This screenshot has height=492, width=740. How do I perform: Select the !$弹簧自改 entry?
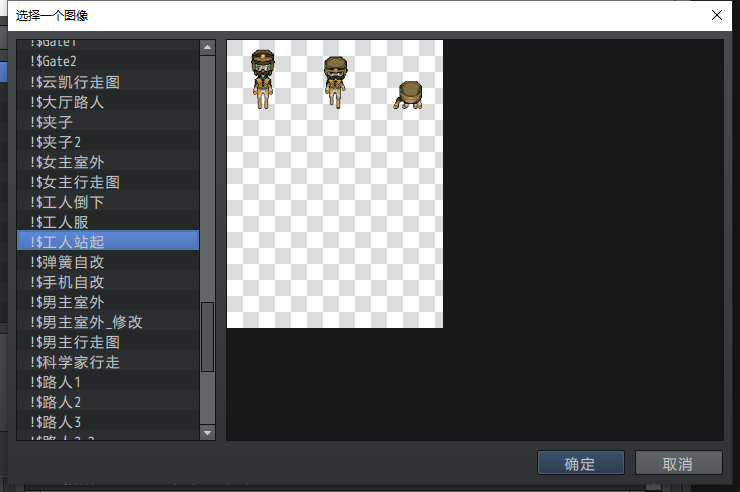pos(108,262)
